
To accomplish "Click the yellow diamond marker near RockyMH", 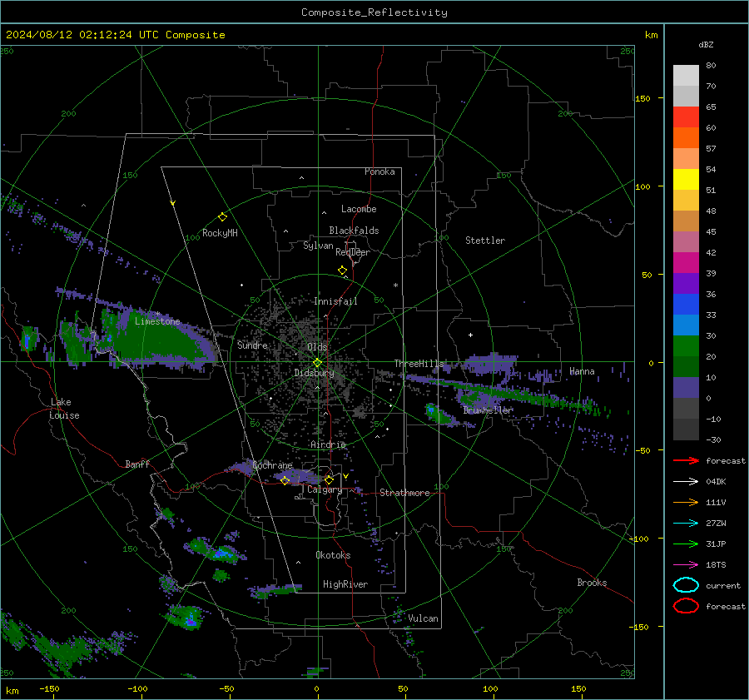I will (222, 217).
